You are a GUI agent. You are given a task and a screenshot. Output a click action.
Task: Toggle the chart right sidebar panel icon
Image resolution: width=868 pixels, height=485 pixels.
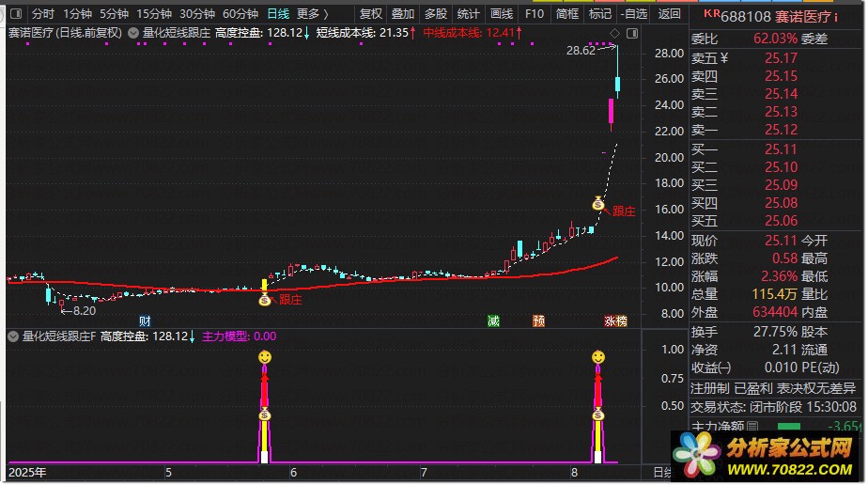click(631, 33)
